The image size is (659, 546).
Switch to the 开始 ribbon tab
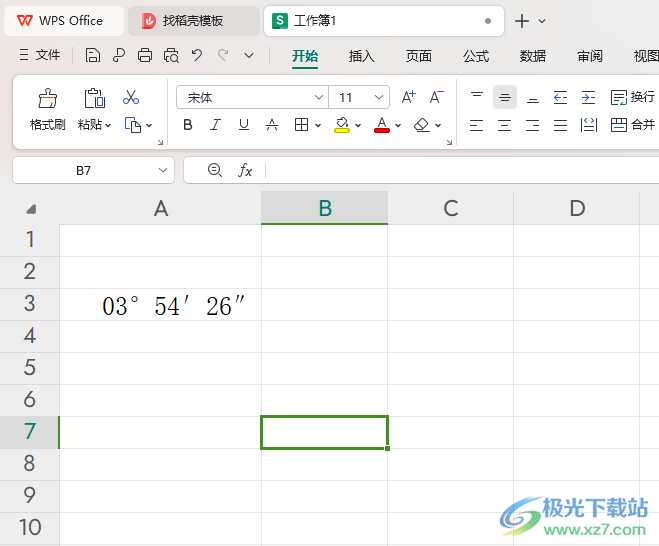[305, 56]
